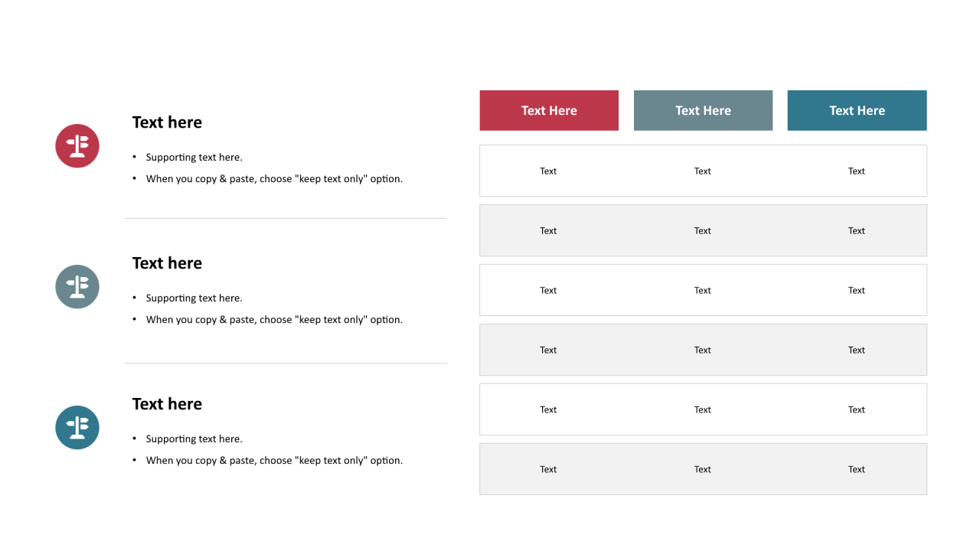Image resolution: width=980 pixels, height=551 pixels.
Task: Select the red Text Here header
Action: tap(549, 110)
